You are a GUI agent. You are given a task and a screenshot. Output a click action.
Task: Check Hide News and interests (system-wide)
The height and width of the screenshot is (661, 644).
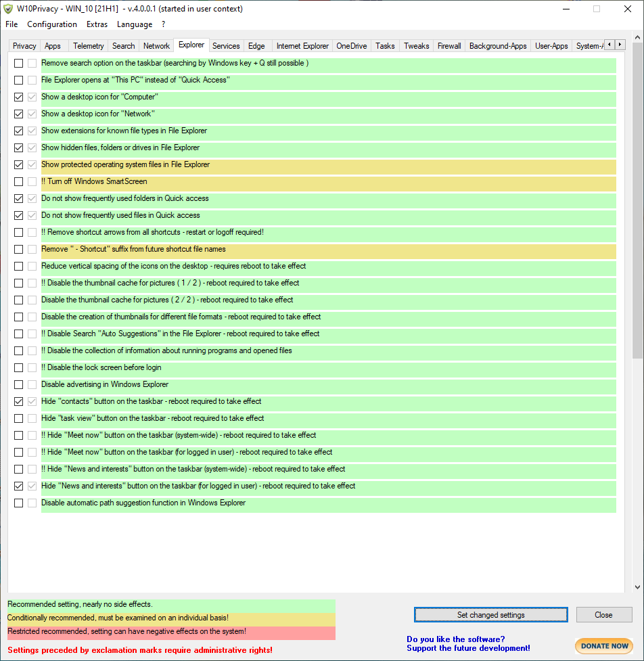(x=18, y=469)
